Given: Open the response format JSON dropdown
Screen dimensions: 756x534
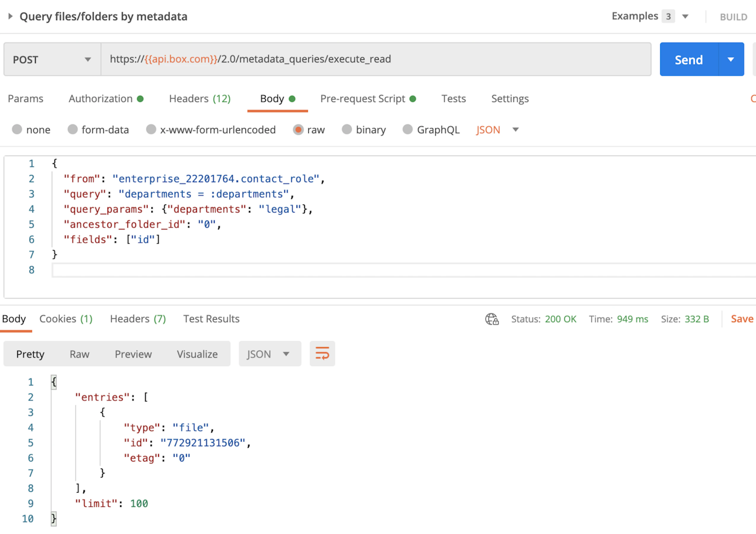Looking at the screenshot, I should coord(269,354).
